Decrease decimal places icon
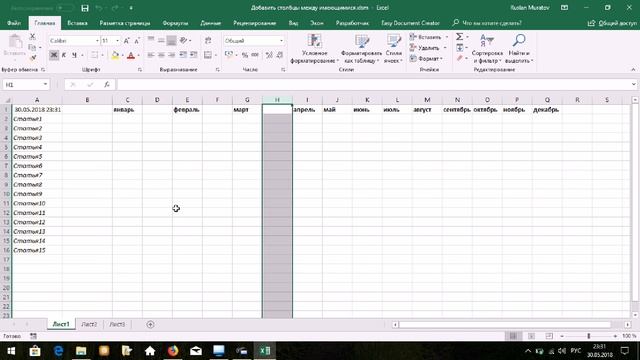Image resolution: width=640 pixels, height=360 pixels. point(280,55)
